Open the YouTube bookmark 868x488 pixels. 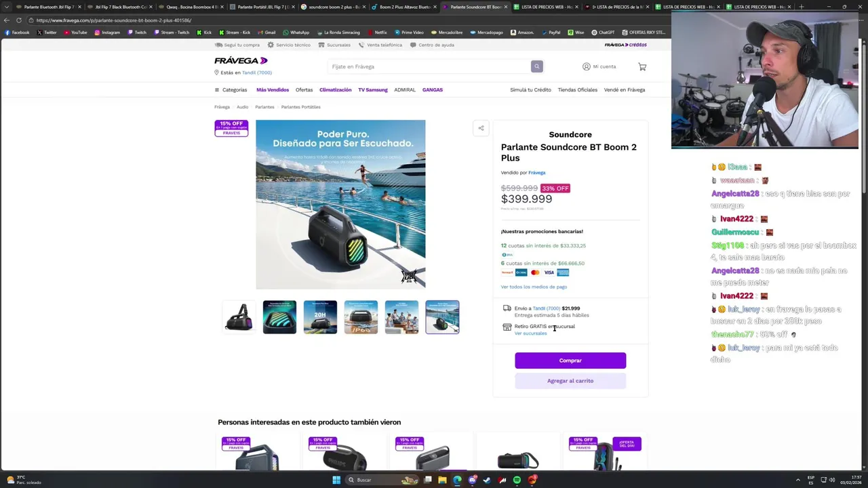tap(75, 32)
